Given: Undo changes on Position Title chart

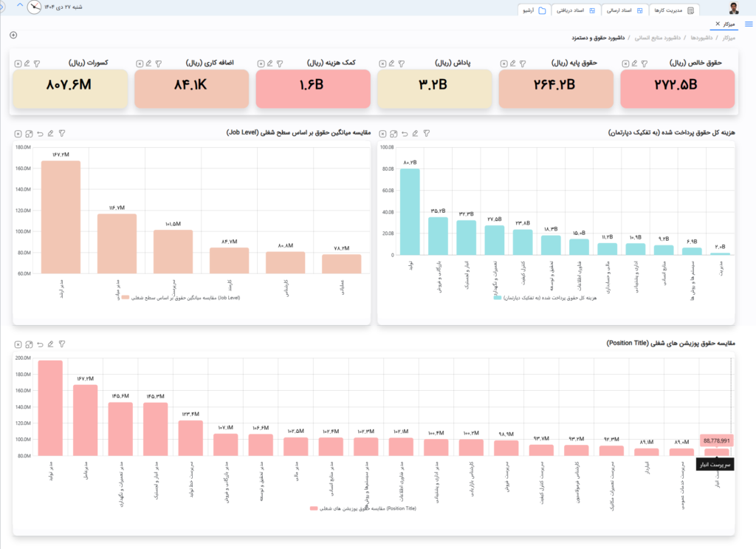Looking at the screenshot, I should click(40, 344).
